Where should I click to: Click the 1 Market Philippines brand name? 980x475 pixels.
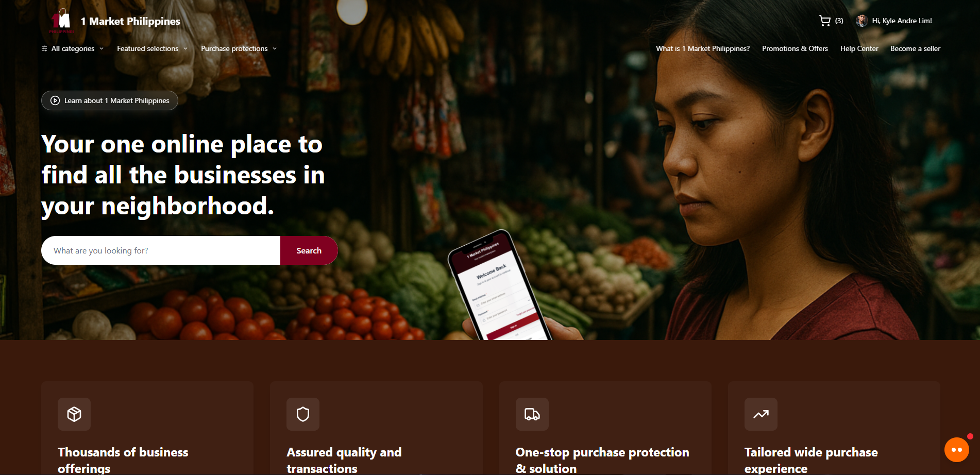pos(130,21)
